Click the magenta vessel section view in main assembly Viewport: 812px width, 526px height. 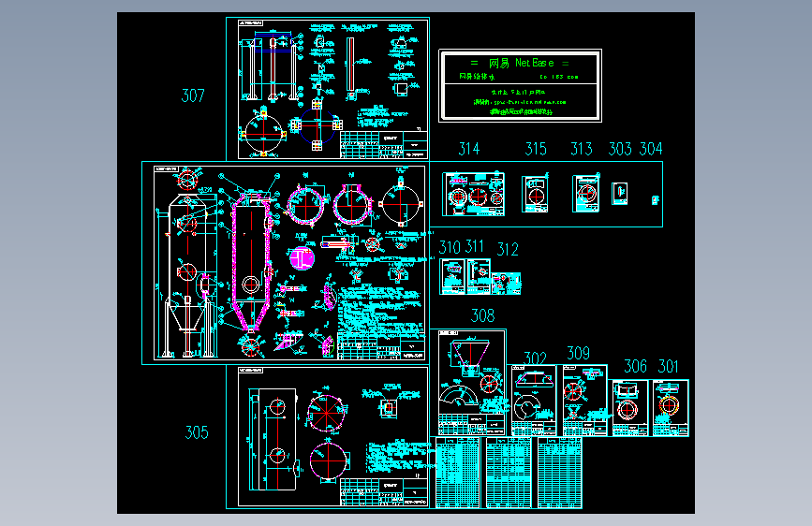pos(252,261)
